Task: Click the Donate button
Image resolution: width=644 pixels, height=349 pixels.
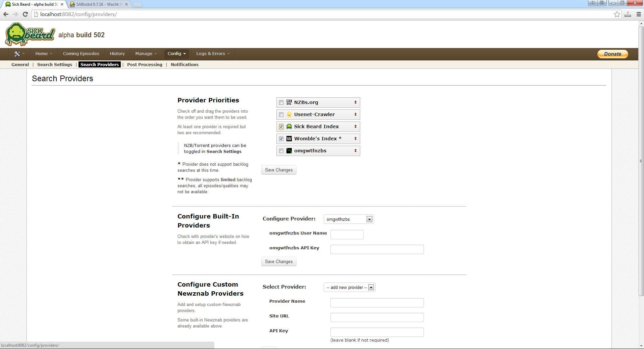Action: pos(612,54)
